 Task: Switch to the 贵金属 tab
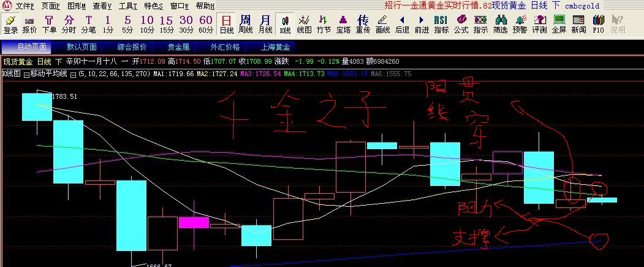(178, 47)
